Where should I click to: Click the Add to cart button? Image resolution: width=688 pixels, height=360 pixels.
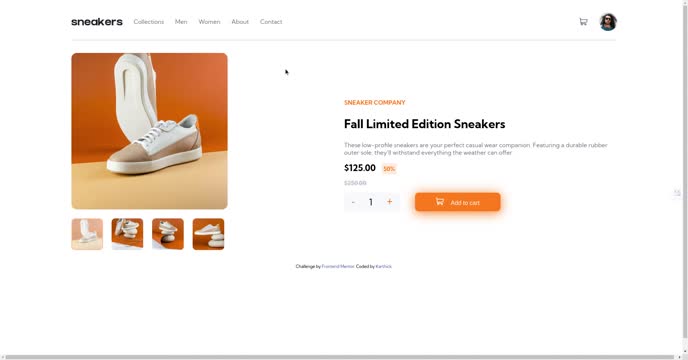[x=458, y=202]
